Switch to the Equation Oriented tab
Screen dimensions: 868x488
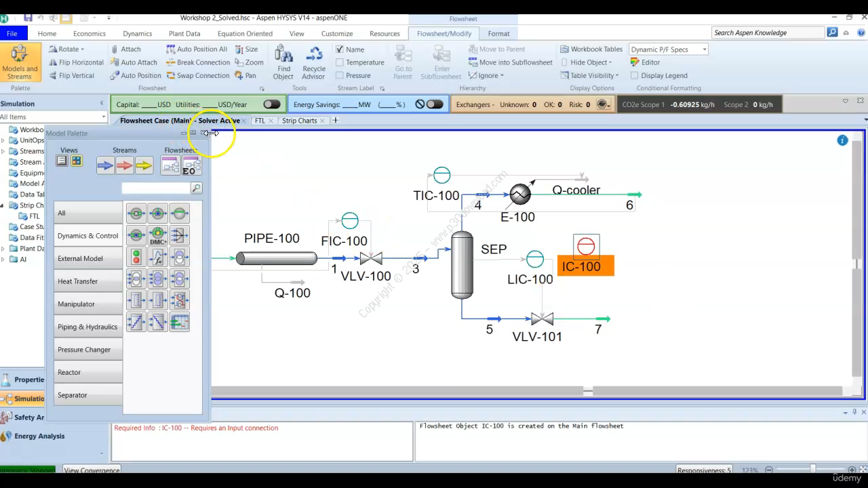pyautogui.click(x=245, y=33)
